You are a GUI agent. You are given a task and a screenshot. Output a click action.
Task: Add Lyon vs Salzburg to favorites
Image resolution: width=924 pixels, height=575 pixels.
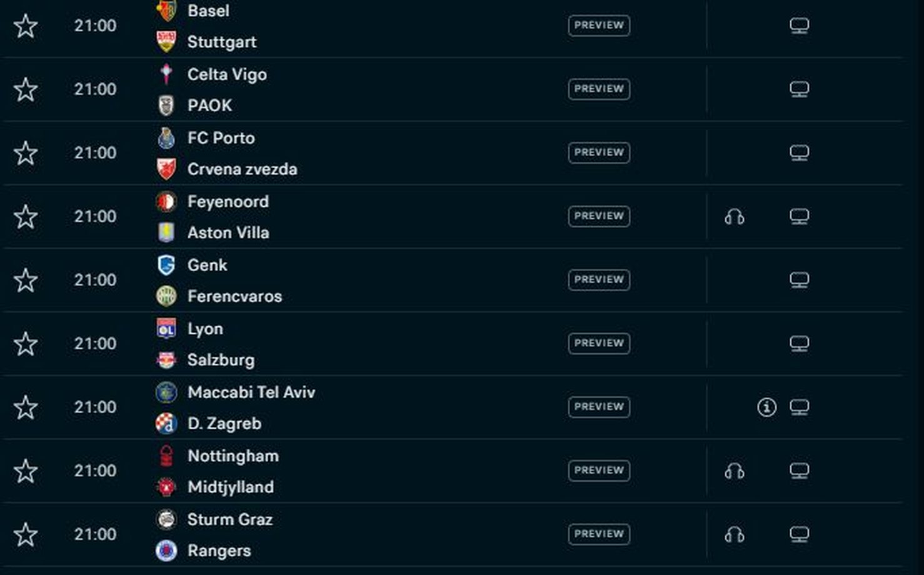tap(26, 344)
